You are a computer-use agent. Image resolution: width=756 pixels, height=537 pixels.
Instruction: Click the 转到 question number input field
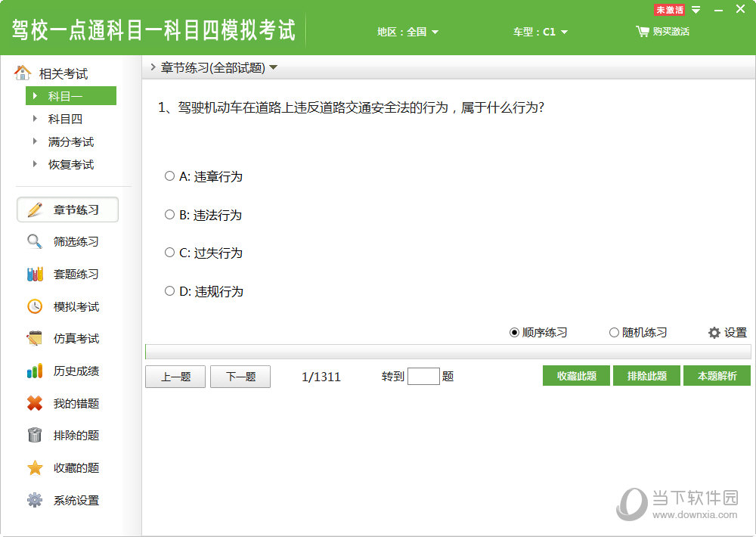point(423,377)
